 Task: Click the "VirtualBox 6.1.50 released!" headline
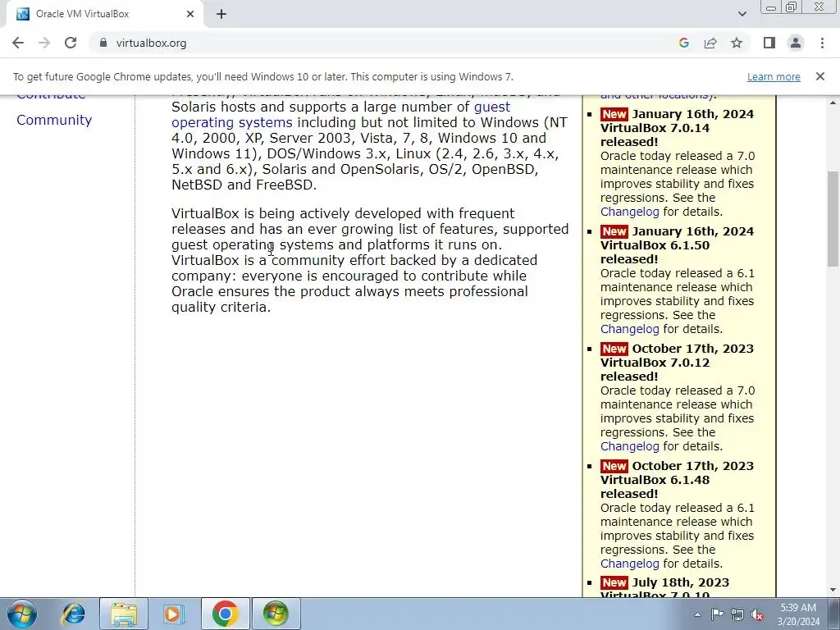pyautogui.click(x=655, y=253)
